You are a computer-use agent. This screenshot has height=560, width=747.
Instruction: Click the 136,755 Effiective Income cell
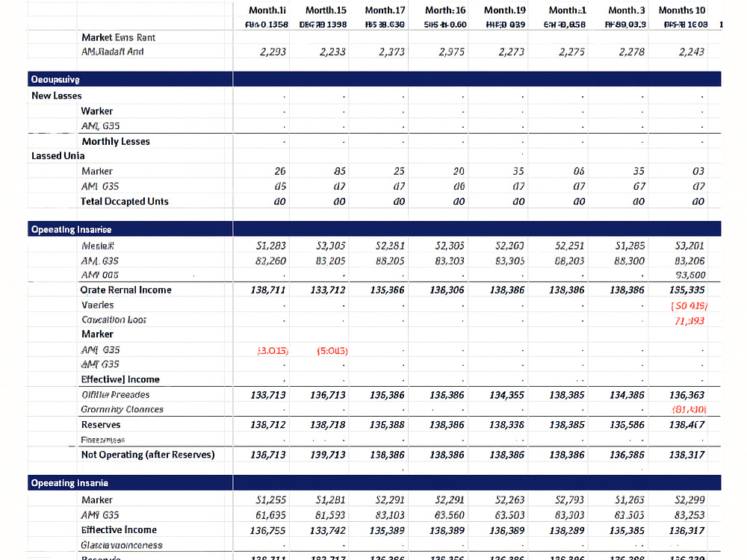pyautogui.click(x=267, y=530)
